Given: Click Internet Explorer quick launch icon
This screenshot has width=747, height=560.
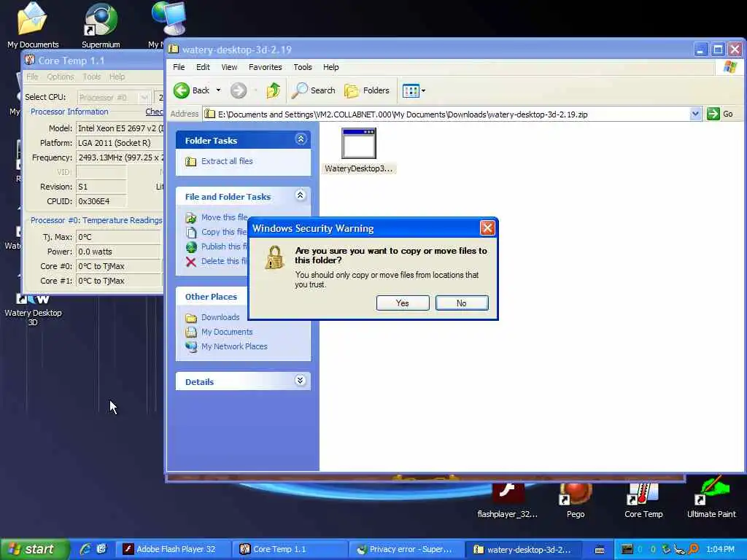Looking at the screenshot, I should pyautogui.click(x=86, y=549).
